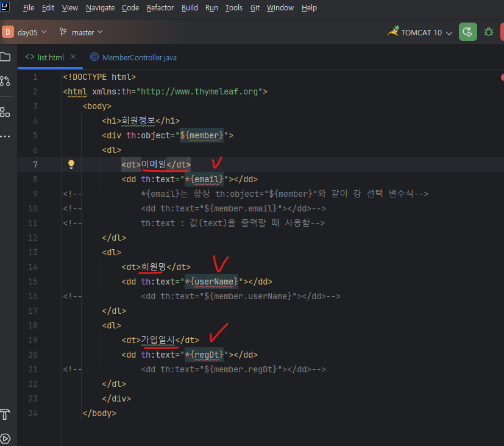Image resolution: width=504 pixels, height=446 pixels.
Task: Click the Debug bug icon
Action: tap(489, 32)
